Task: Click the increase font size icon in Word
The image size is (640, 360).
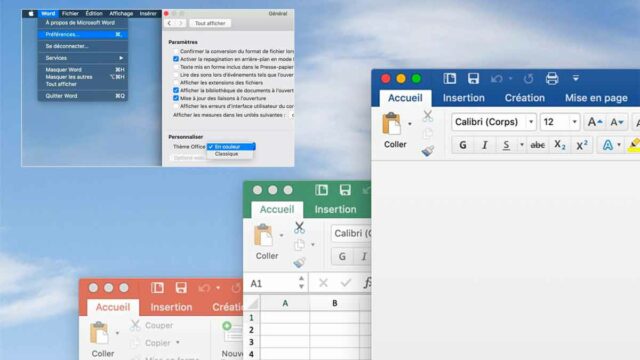Action: tap(594, 122)
